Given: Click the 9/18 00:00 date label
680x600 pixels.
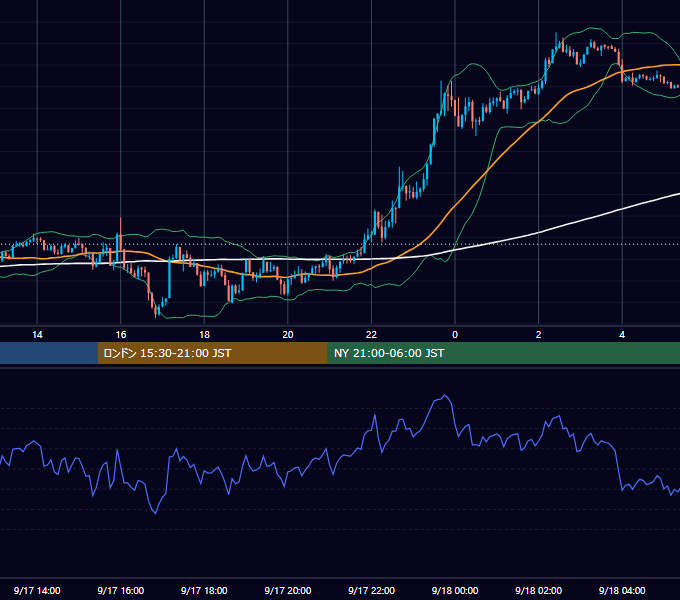Looking at the screenshot, I should [x=455, y=590].
